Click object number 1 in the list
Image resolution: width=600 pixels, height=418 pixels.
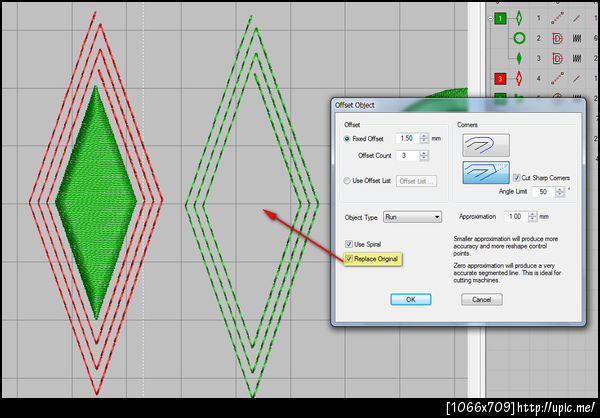click(538, 18)
